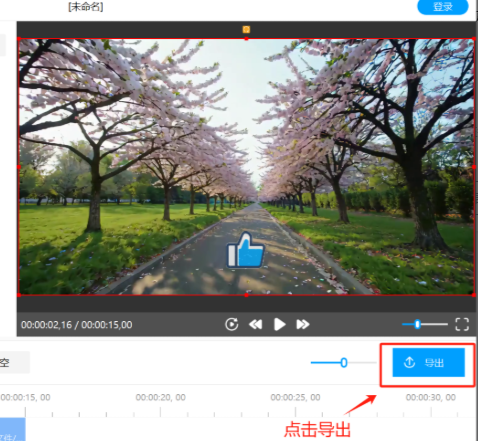Click the 00:00:25,00 timeline ruler mark
This screenshot has width=478, height=441.
(x=295, y=397)
